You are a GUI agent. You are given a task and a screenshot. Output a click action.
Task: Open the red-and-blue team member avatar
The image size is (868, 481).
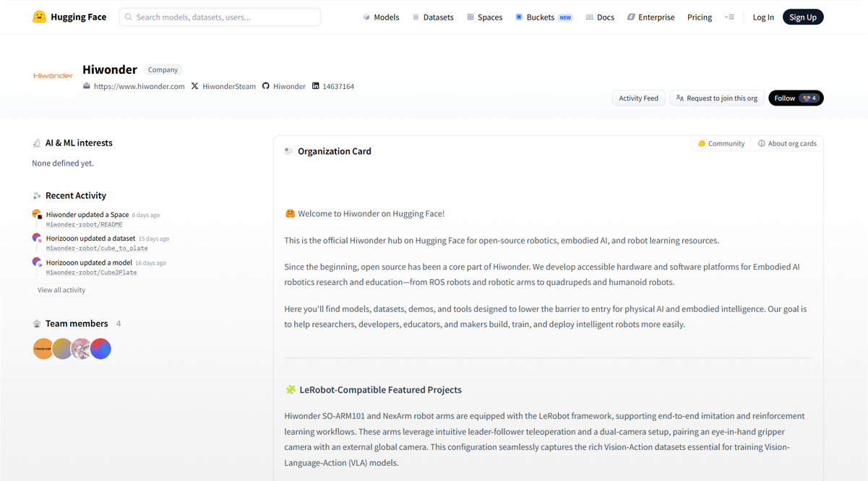click(100, 349)
